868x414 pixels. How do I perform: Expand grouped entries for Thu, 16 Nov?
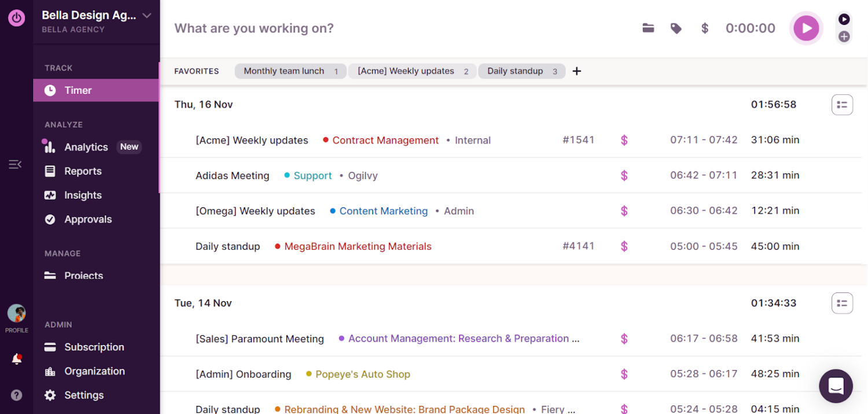click(x=842, y=104)
